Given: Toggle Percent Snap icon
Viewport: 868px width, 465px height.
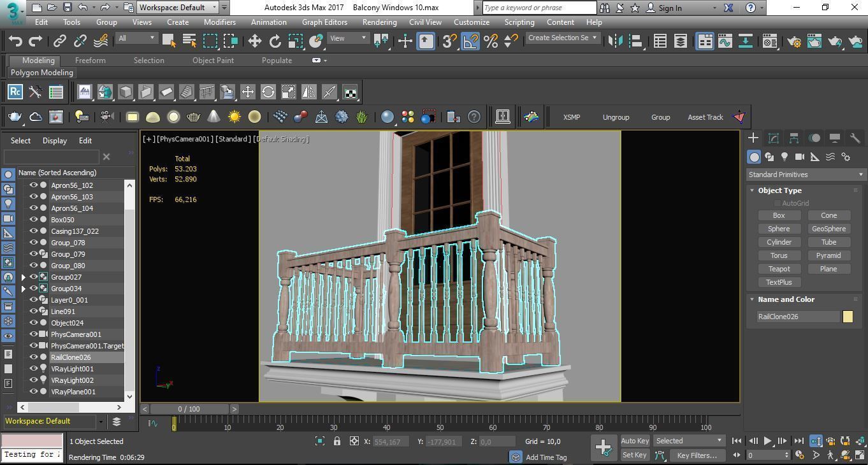Looking at the screenshot, I should pos(491,41).
